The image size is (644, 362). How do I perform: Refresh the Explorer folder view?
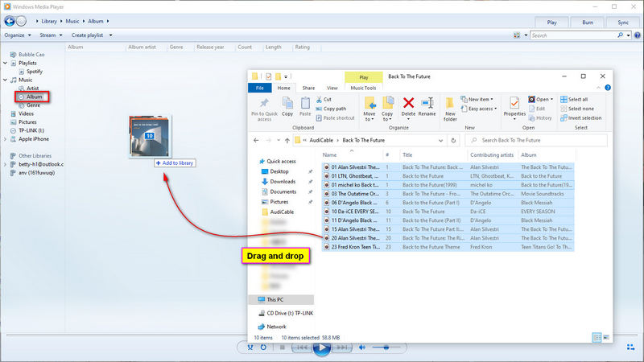pyautogui.click(x=453, y=140)
